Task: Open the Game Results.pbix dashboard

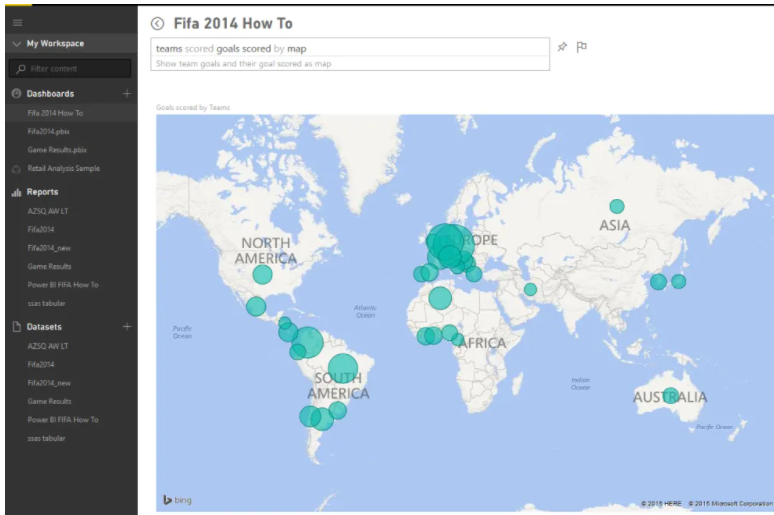Action: 57,150
